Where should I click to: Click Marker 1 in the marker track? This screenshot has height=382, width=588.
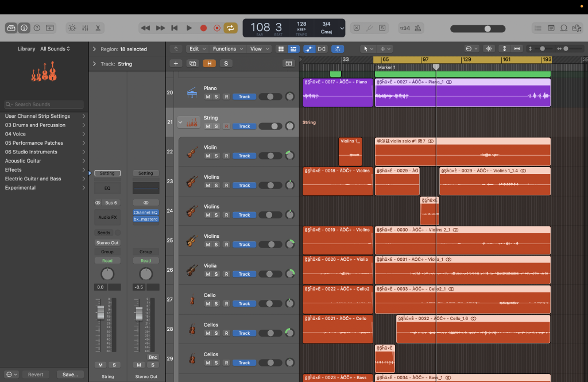386,68
